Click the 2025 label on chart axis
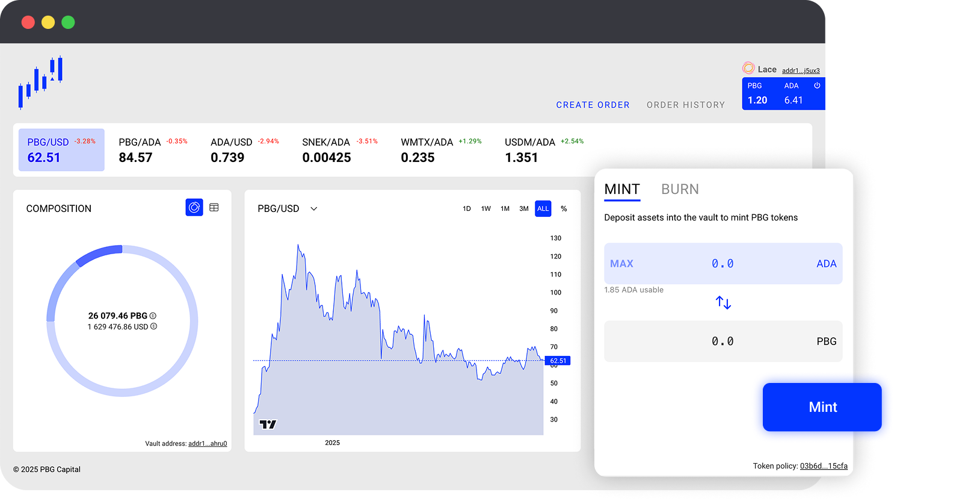The width and height of the screenshot is (980, 501). (332, 443)
